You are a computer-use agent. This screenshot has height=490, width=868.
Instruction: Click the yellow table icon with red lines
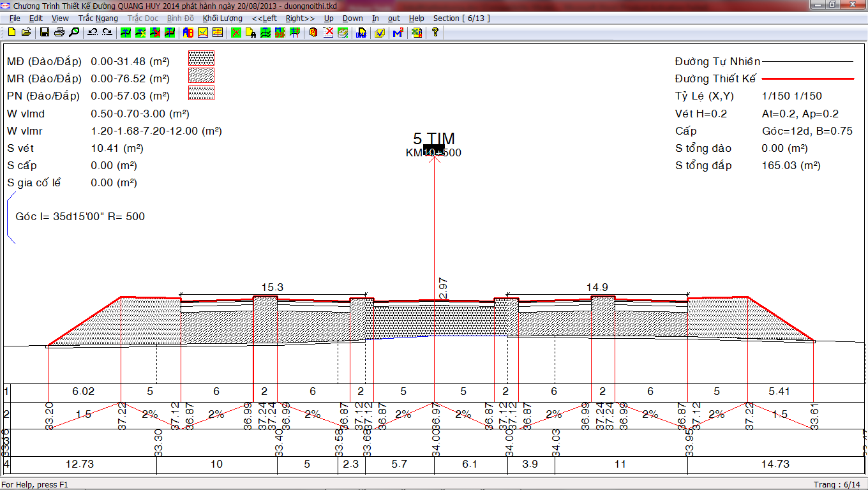point(218,32)
